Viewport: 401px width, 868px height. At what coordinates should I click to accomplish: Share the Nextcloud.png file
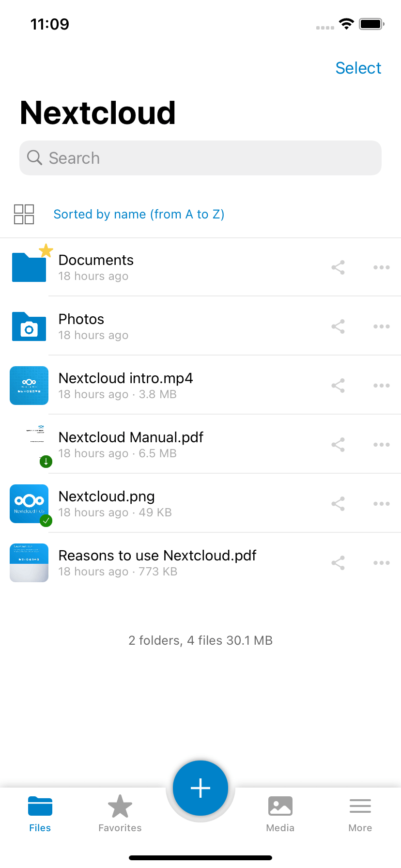[x=338, y=504]
